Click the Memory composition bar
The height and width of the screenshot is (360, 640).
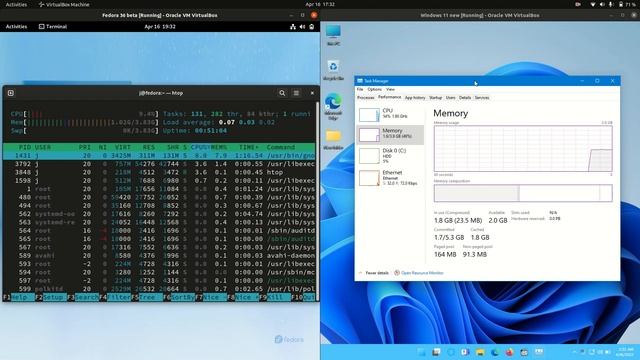[x=523, y=193]
